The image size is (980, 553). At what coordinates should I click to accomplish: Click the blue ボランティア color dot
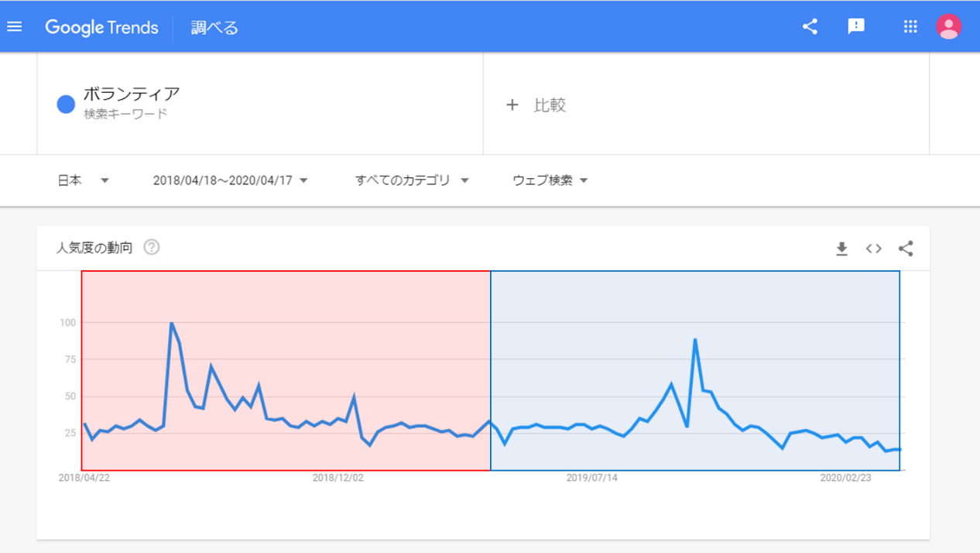click(x=66, y=105)
